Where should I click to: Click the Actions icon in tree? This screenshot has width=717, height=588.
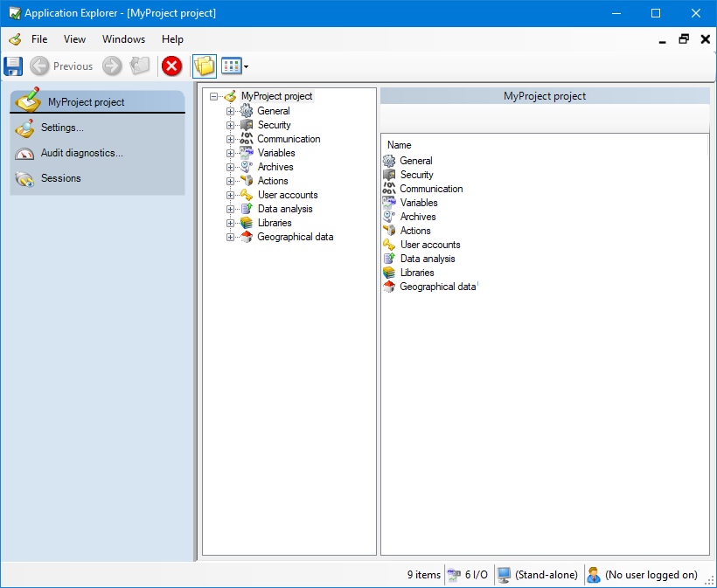[247, 181]
